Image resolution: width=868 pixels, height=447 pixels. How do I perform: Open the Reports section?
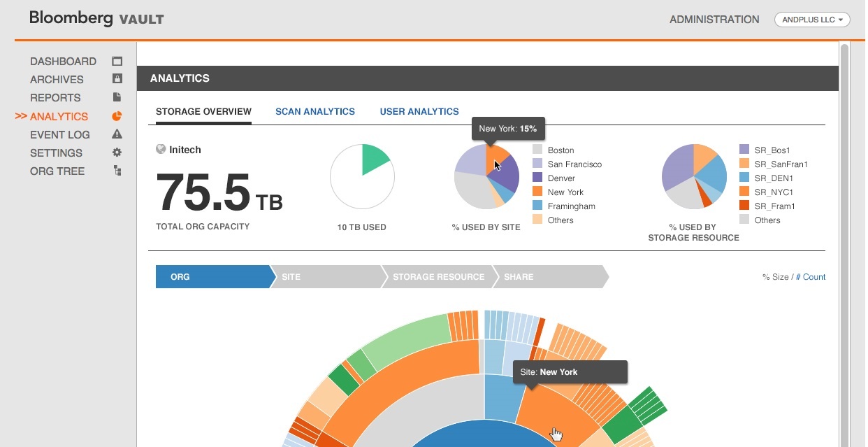[x=55, y=98]
